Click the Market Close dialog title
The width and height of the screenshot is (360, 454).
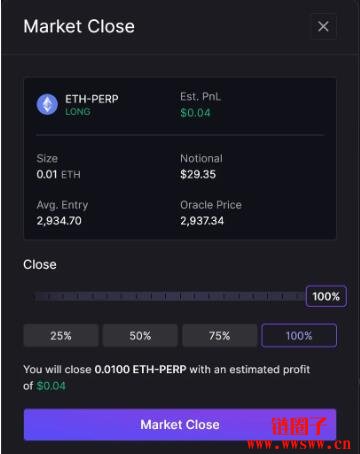[x=79, y=26]
